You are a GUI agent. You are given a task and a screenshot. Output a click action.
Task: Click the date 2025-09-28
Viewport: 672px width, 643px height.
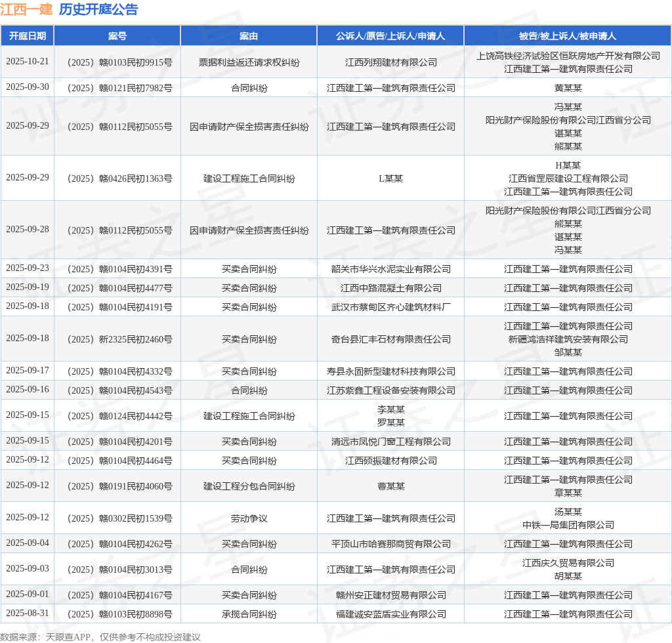pyautogui.click(x=28, y=229)
